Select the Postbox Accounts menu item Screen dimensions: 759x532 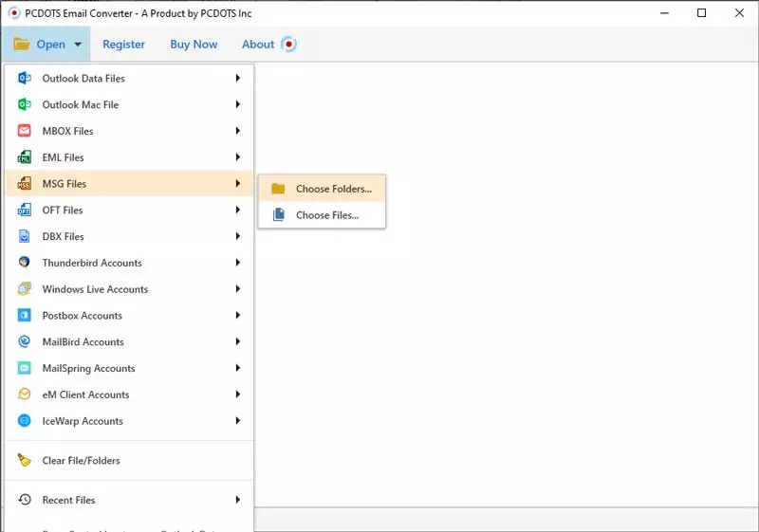(129, 315)
